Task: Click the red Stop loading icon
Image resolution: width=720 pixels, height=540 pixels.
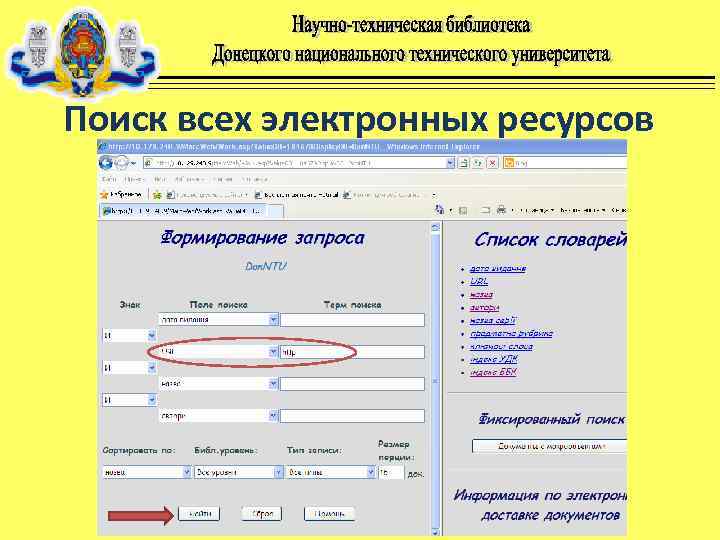Action: click(x=493, y=163)
